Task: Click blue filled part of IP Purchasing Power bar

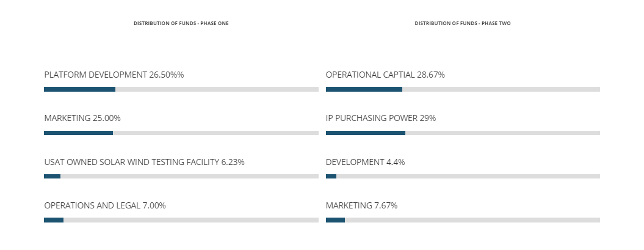Action: pyautogui.click(x=365, y=133)
